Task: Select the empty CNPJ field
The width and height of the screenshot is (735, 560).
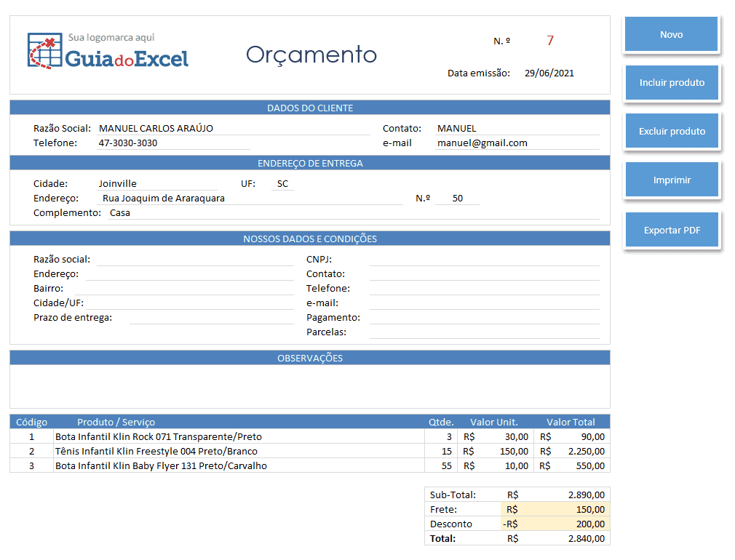Action: 484,260
